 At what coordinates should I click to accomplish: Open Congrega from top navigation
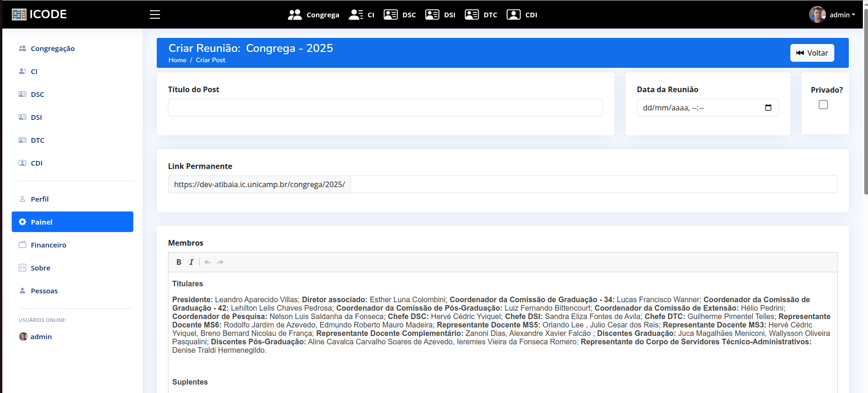click(x=314, y=15)
